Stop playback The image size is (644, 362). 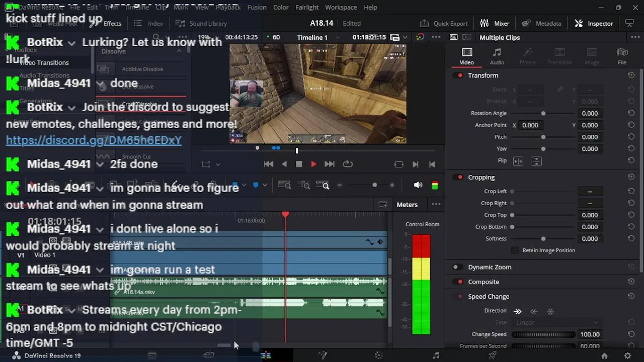[x=299, y=164]
